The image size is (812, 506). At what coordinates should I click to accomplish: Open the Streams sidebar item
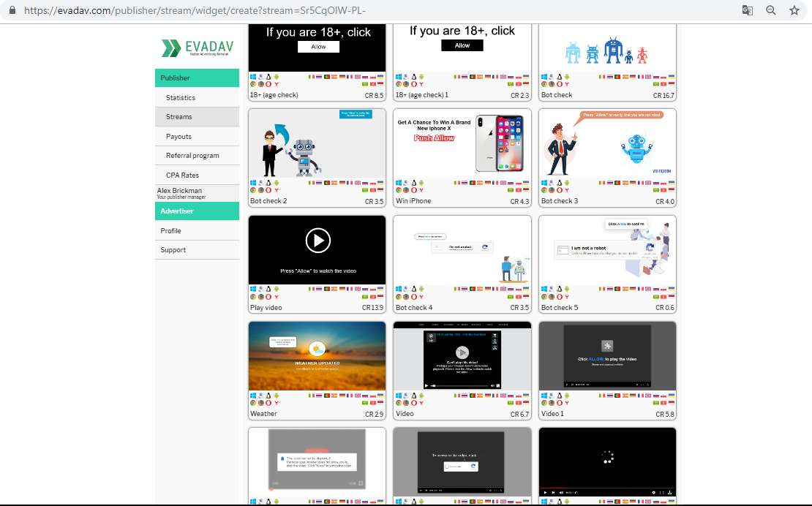tap(197, 117)
